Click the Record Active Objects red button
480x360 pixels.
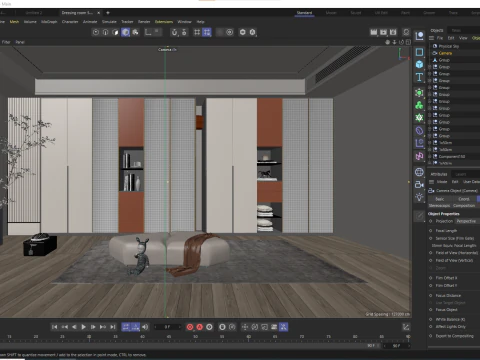pos(190,327)
